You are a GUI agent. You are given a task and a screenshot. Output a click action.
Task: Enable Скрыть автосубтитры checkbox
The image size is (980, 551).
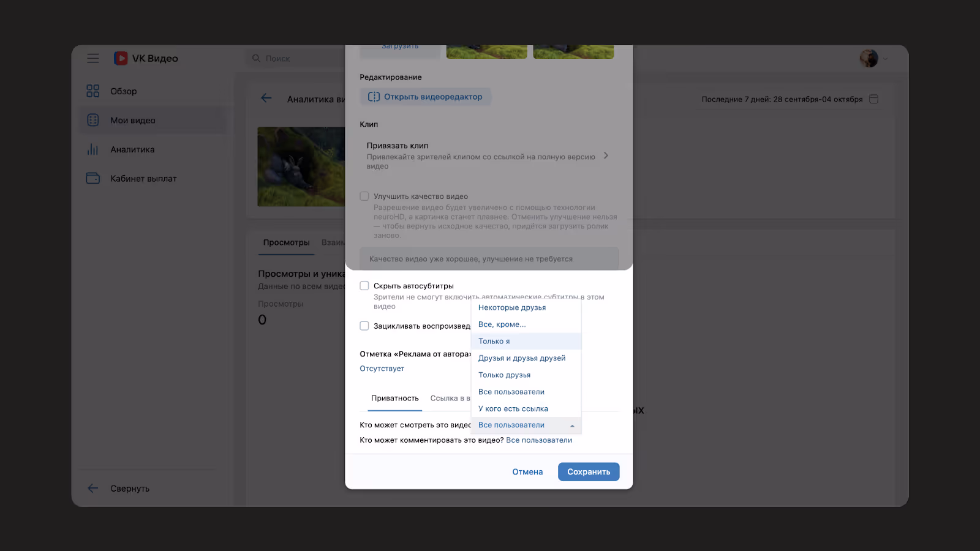coord(364,286)
